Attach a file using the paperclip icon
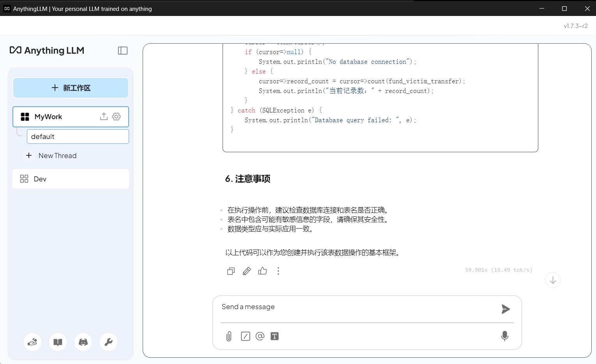The height and width of the screenshot is (364, 596). [x=229, y=336]
